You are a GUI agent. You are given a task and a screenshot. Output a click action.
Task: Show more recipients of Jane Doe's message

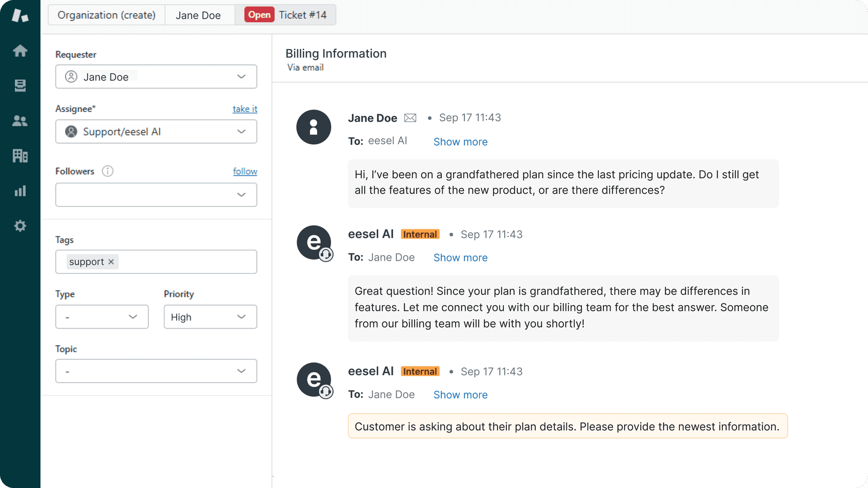pyautogui.click(x=460, y=141)
